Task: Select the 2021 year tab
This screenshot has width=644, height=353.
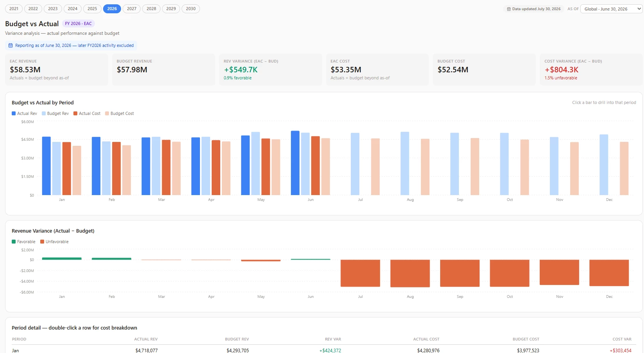Action: point(14,9)
